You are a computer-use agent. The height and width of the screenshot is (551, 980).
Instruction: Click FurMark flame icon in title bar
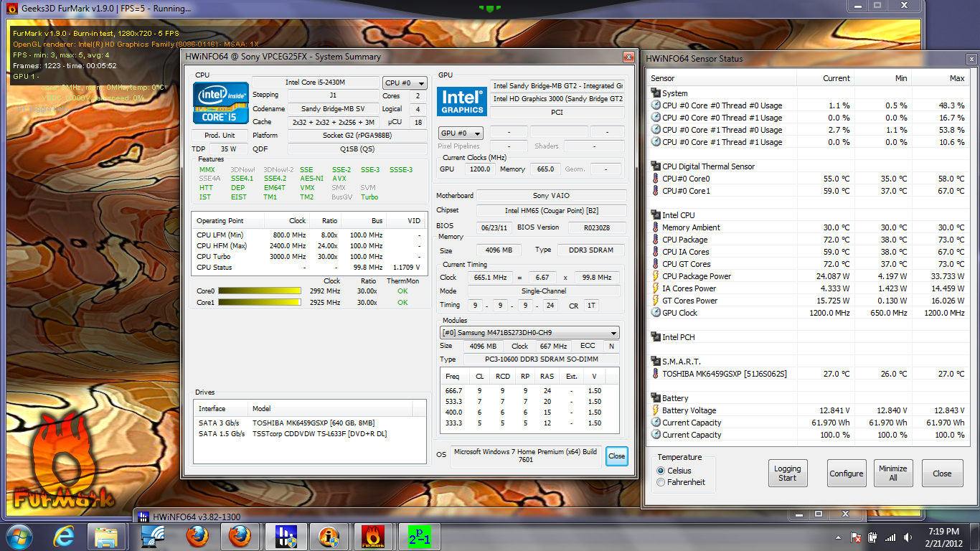coord(11,9)
